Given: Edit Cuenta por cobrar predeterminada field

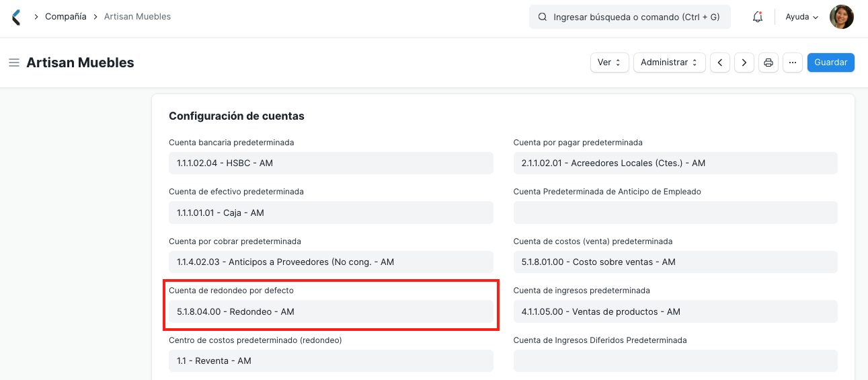Looking at the screenshot, I should pos(331,262).
